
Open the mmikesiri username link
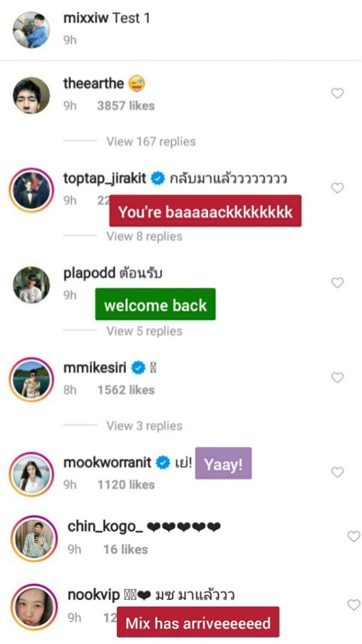coord(95,367)
